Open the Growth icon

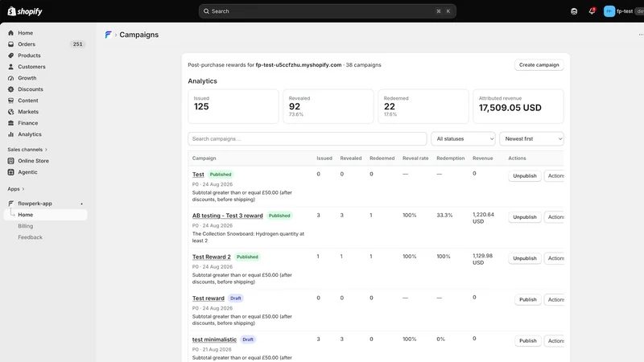click(11, 78)
